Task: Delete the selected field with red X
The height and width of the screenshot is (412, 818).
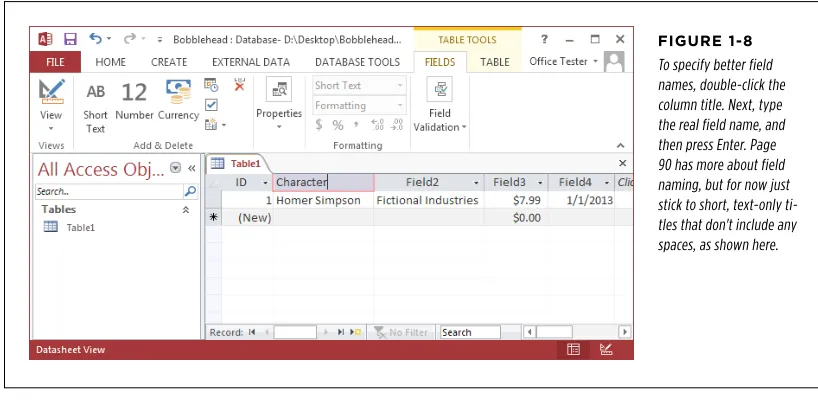Action: [239, 85]
